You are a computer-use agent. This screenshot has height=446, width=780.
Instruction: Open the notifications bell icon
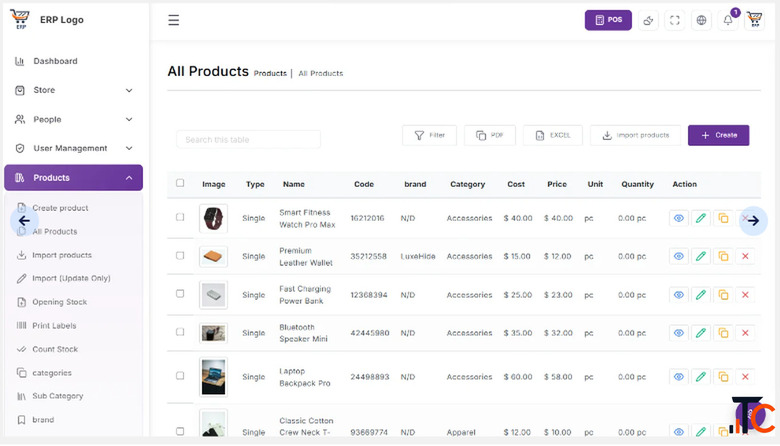click(728, 20)
